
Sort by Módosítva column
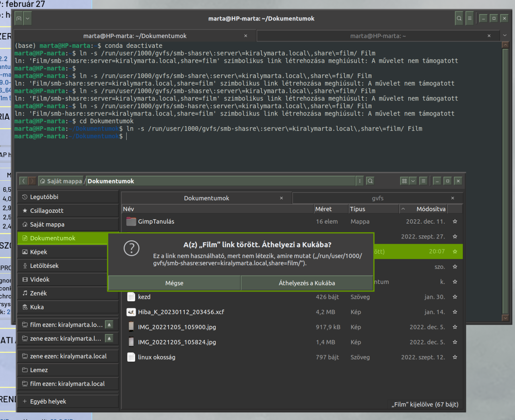point(423,209)
